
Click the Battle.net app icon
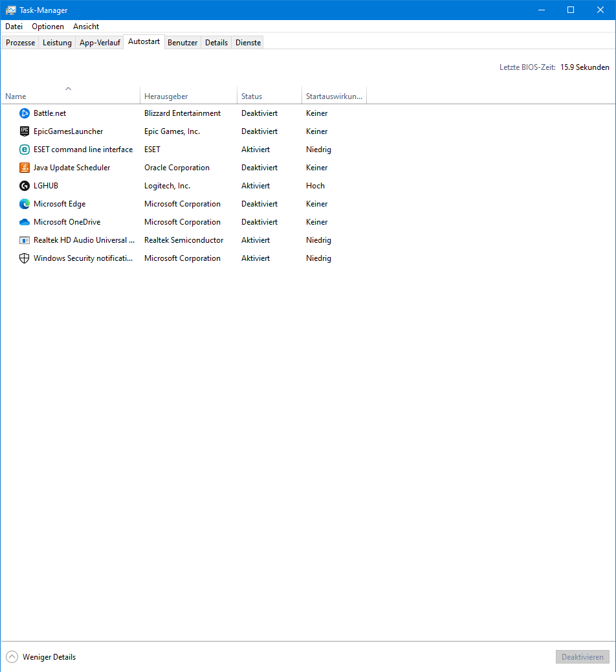tap(25, 113)
